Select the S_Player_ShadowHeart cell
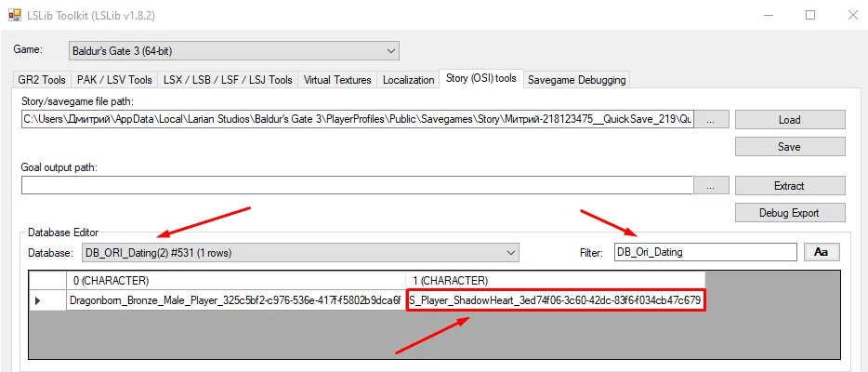This screenshot has height=372, width=868. (x=556, y=301)
